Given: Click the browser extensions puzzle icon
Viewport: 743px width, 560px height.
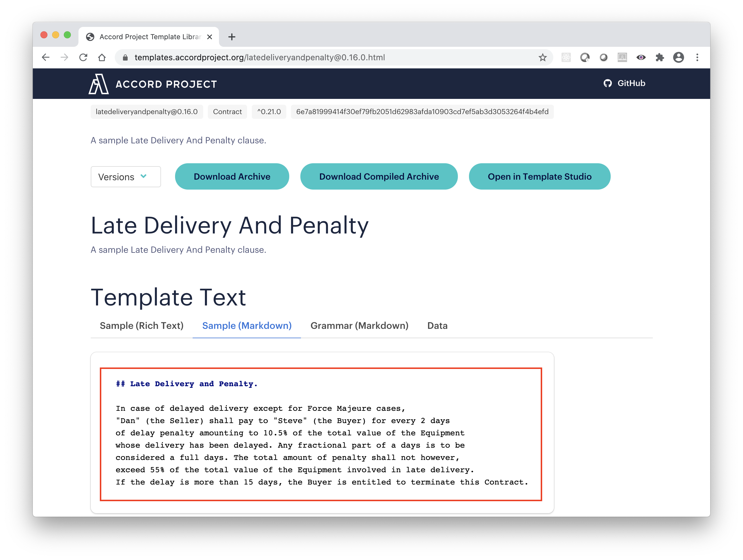Looking at the screenshot, I should pos(660,57).
